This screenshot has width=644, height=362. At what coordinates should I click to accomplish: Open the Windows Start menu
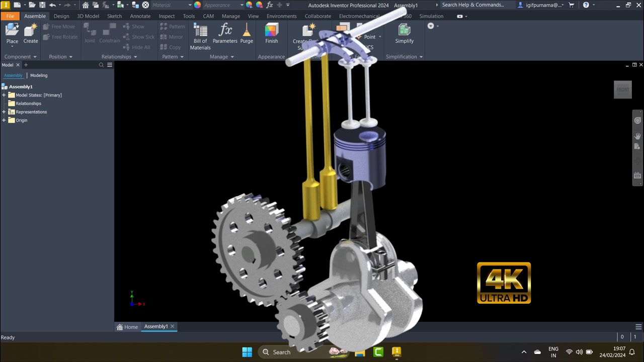(247, 352)
